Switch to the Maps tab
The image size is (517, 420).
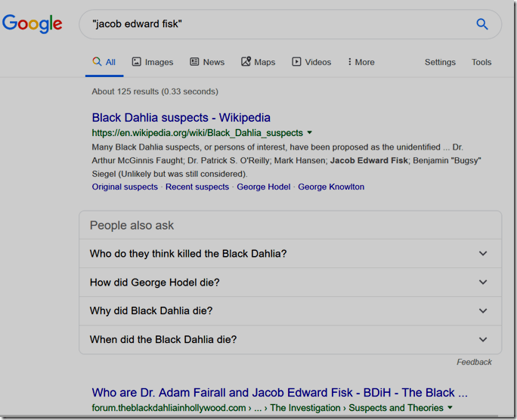coord(258,62)
